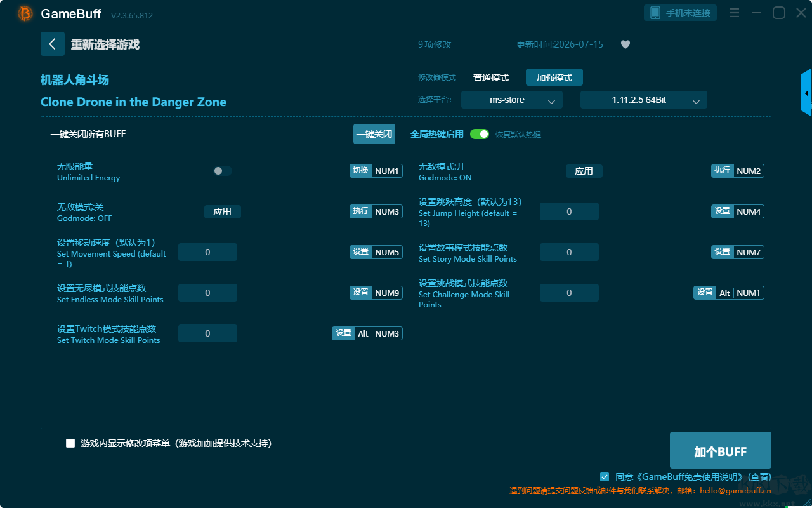812x508 pixels.
Task: Click 应用 for 无敌模式:开 Godmode ON
Action: click(584, 171)
